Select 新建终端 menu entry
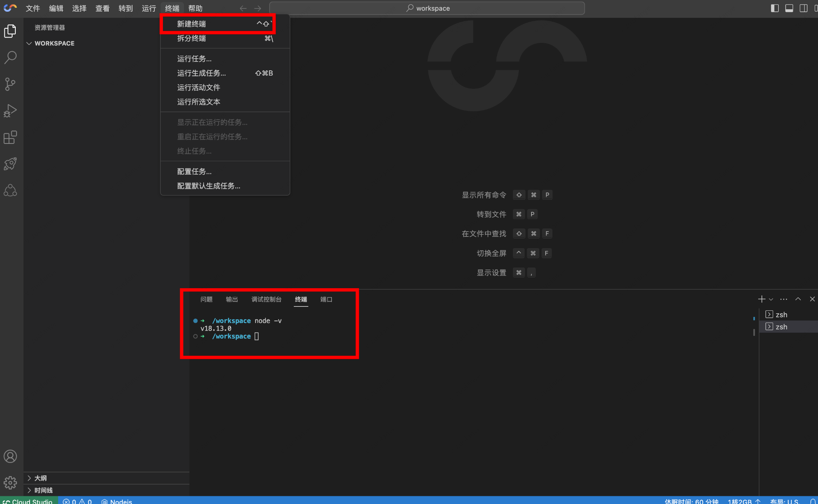Screen dimensions: 818x504 [192, 24]
